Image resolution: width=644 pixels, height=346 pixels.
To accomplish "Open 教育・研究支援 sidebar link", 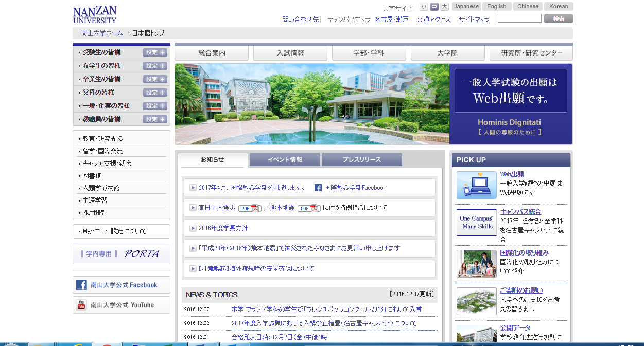I will pyautogui.click(x=103, y=139).
